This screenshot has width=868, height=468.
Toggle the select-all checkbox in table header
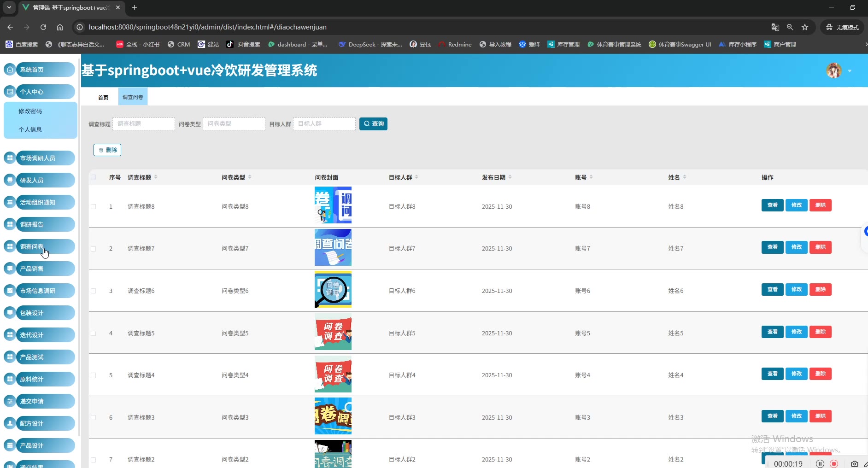[x=94, y=177]
